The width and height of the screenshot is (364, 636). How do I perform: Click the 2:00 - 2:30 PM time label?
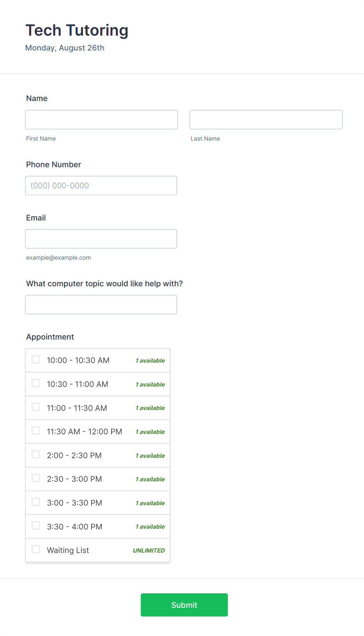[x=74, y=455]
